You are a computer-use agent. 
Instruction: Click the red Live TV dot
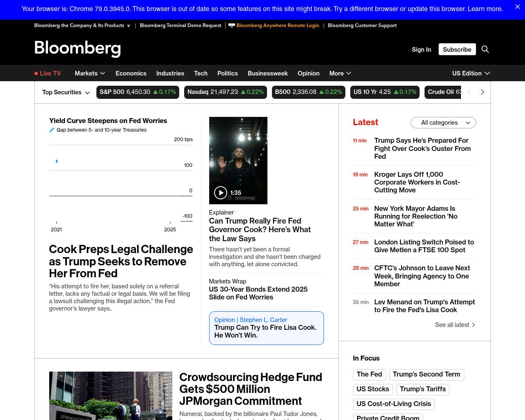[36, 73]
